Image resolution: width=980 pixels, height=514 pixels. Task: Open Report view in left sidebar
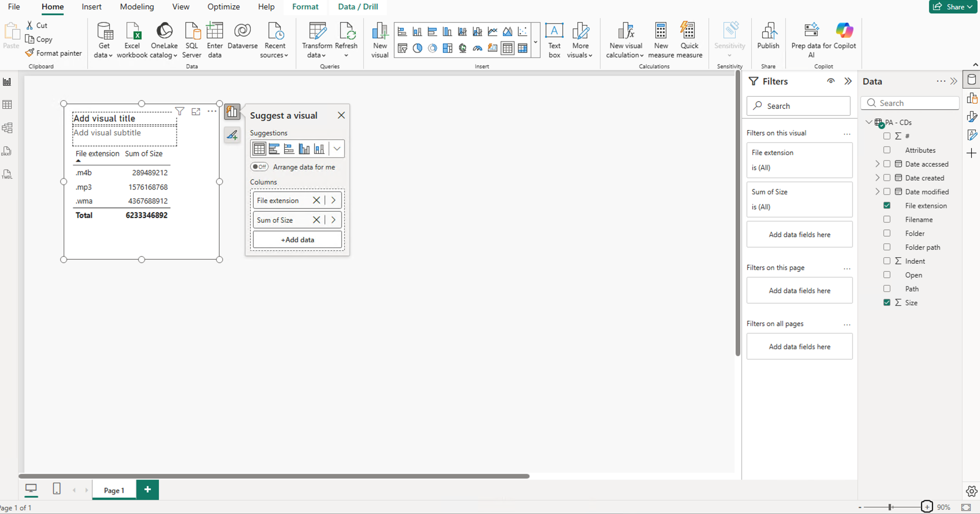7,82
